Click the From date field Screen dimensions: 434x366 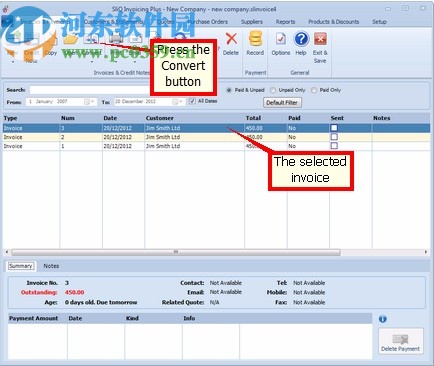[x=61, y=102]
